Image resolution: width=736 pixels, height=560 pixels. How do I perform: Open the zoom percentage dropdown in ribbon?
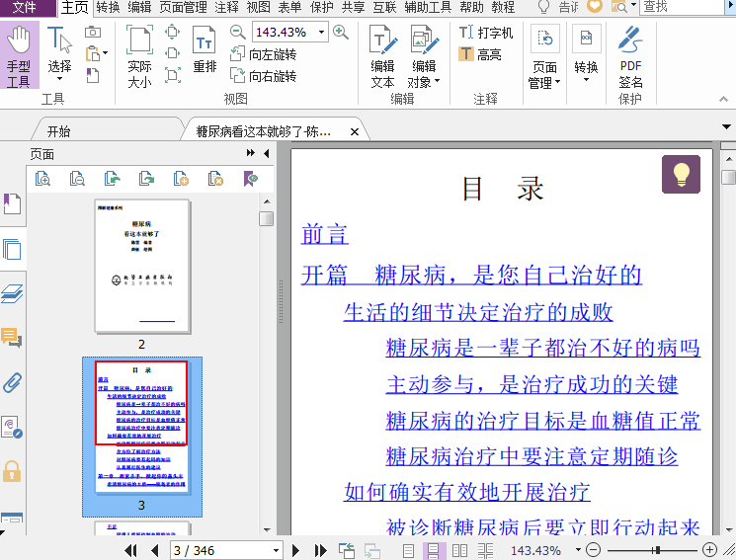(x=321, y=33)
